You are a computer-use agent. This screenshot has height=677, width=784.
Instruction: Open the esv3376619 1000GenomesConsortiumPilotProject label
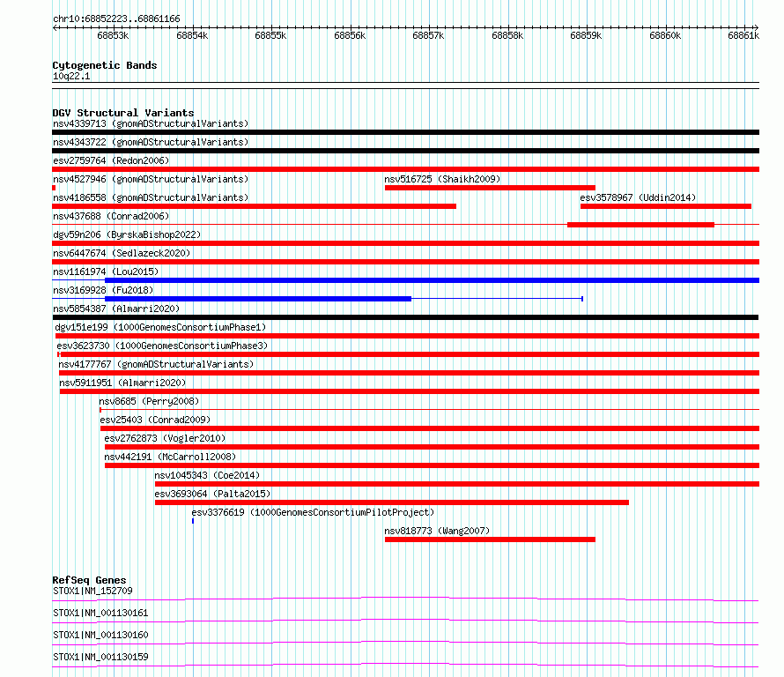click(313, 512)
